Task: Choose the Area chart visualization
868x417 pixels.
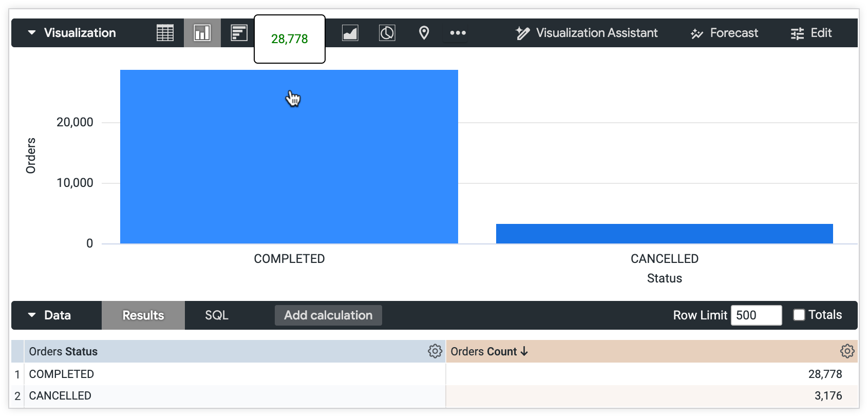Action: [x=350, y=33]
